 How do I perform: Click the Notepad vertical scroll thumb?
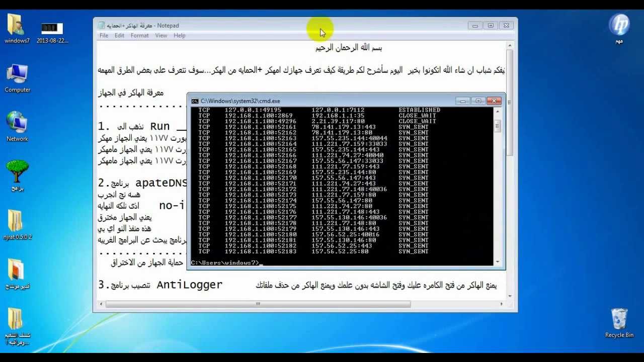510,102
